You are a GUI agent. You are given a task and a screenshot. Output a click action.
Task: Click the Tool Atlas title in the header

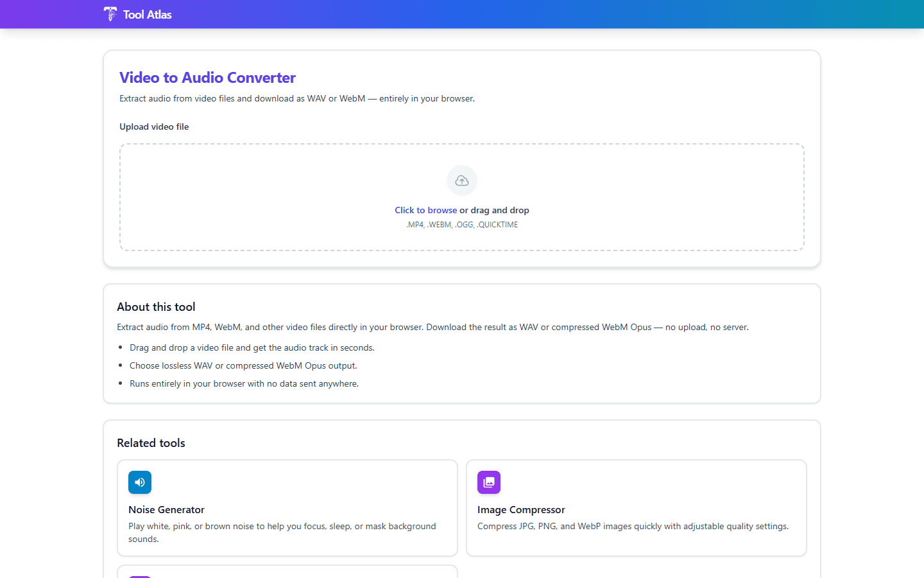147,13
